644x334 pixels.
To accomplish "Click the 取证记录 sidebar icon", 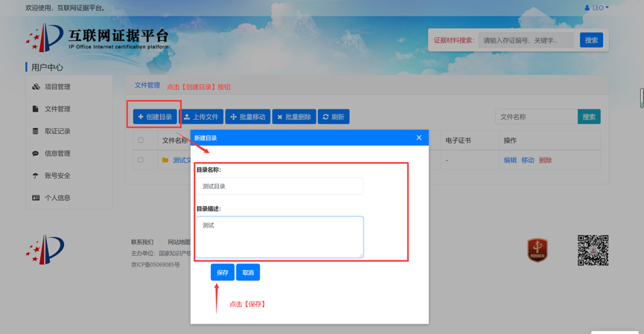I will pos(36,132).
